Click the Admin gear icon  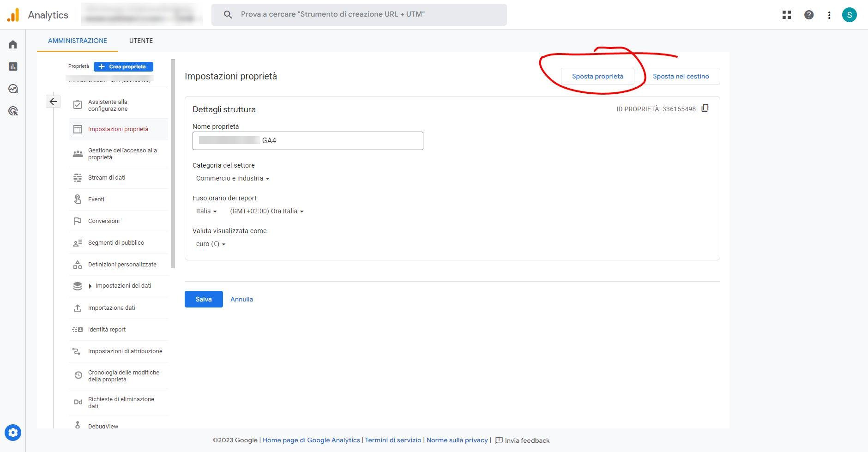(x=13, y=433)
